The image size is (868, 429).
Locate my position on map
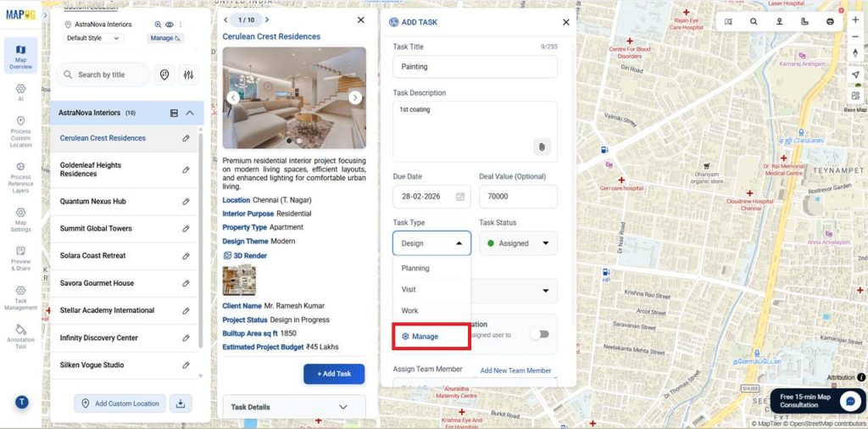tap(855, 74)
